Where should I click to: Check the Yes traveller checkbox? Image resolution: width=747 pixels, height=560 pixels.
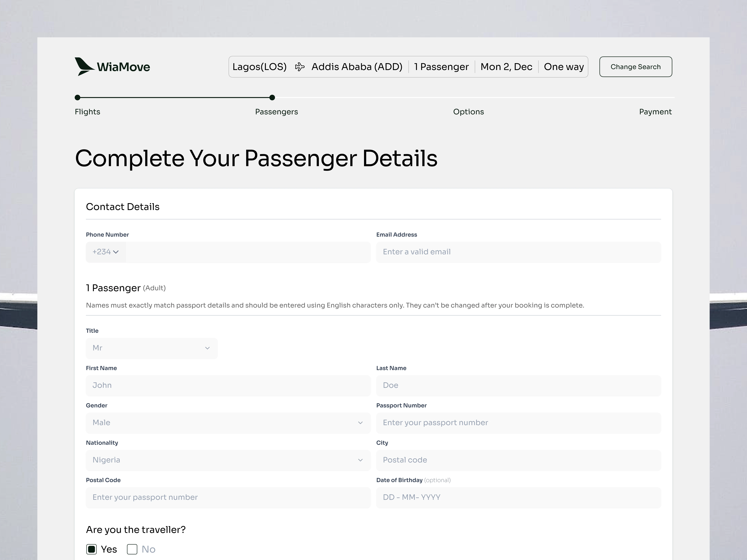(x=92, y=549)
